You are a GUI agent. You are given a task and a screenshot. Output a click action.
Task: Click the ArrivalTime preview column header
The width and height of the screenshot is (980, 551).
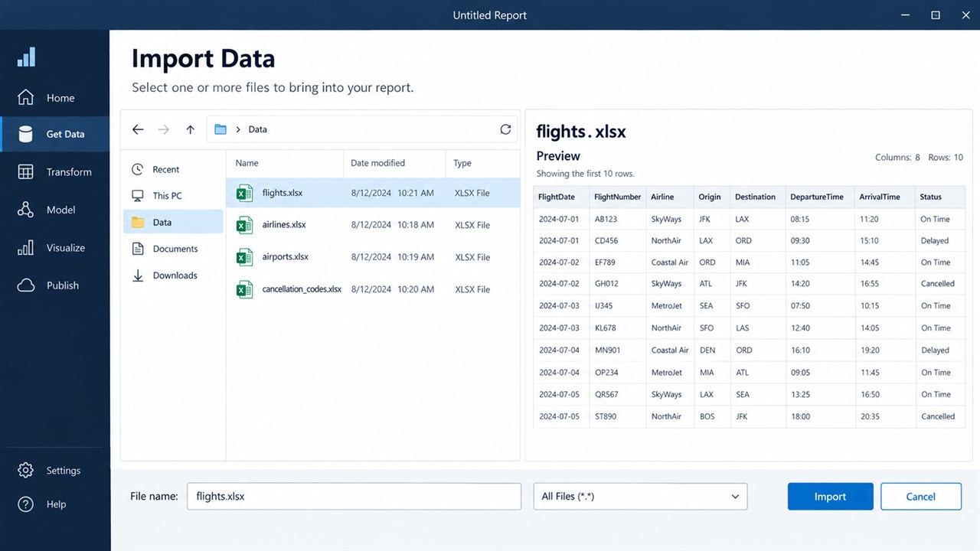[x=884, y=197]
